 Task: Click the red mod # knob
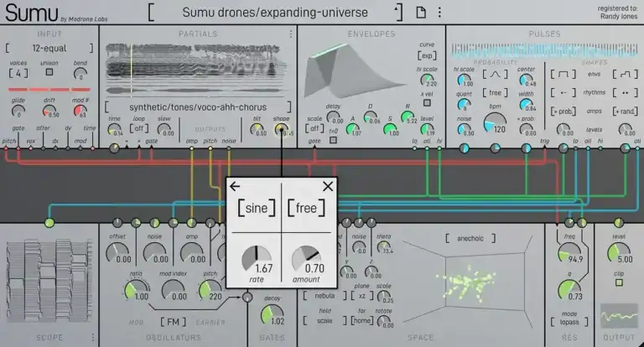(x=80, y=111)
